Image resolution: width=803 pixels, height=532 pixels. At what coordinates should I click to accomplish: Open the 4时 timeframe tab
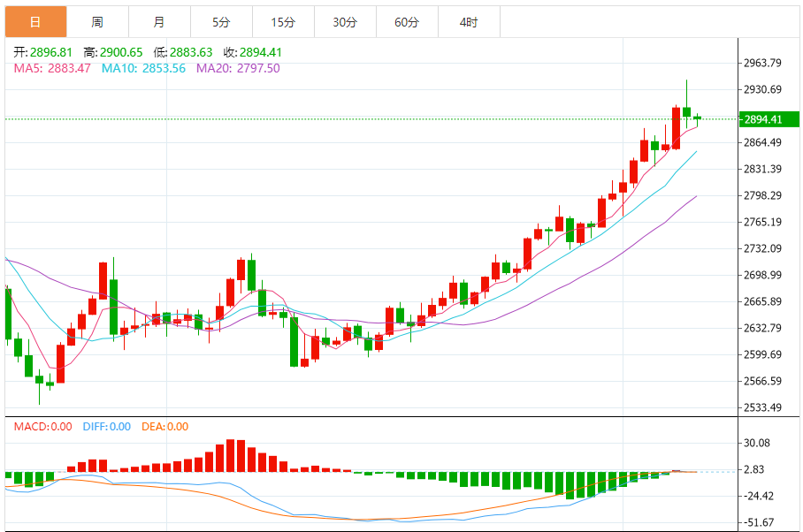[x=469, y=22]
